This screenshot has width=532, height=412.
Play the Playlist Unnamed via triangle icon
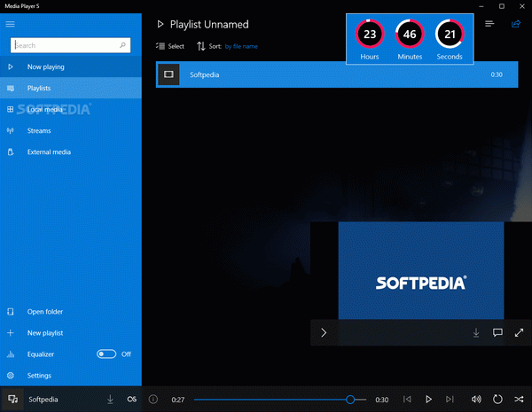160,24
